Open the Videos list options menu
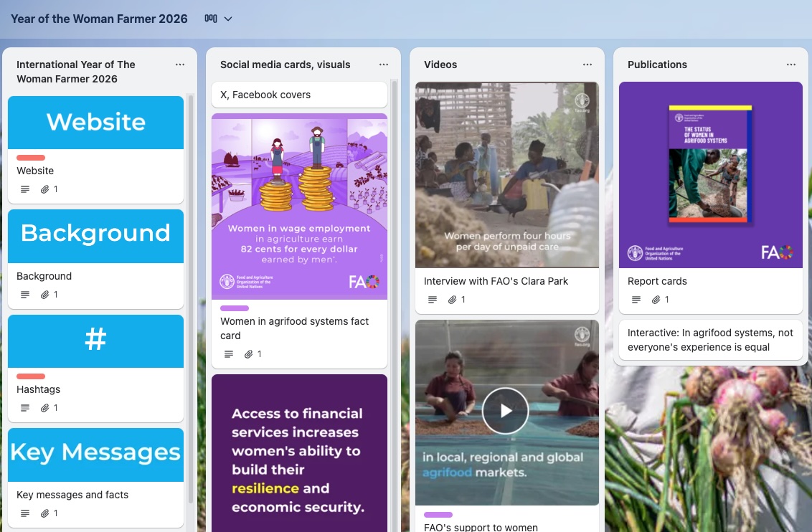Screen dimensions: 812x532 point(587,65)
